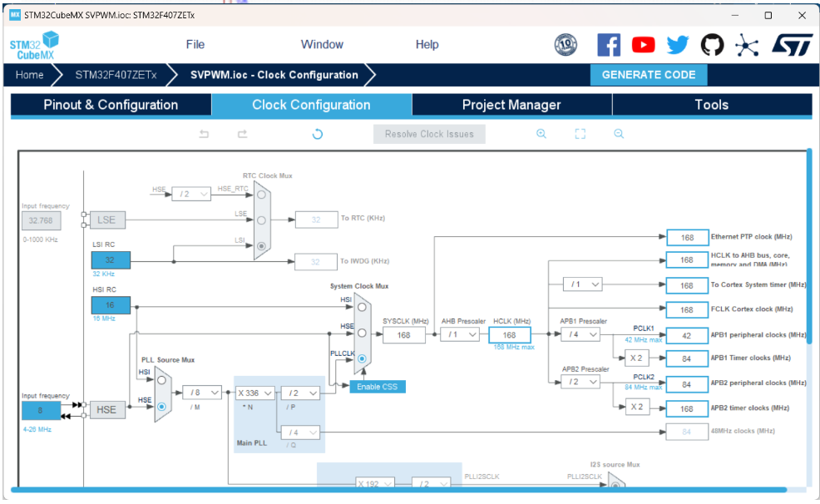Open the AHB Prescaler /1 dropdown

(460, 334)
